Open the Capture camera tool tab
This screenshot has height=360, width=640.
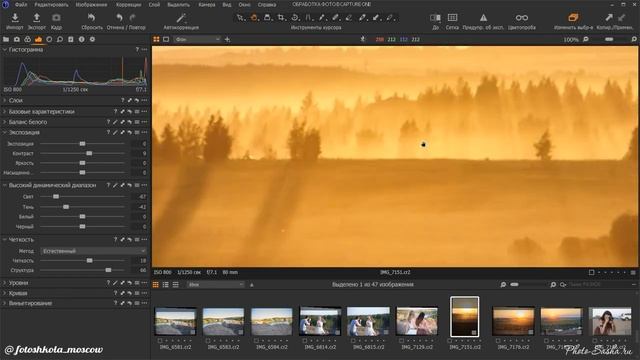tap(17, 40)
